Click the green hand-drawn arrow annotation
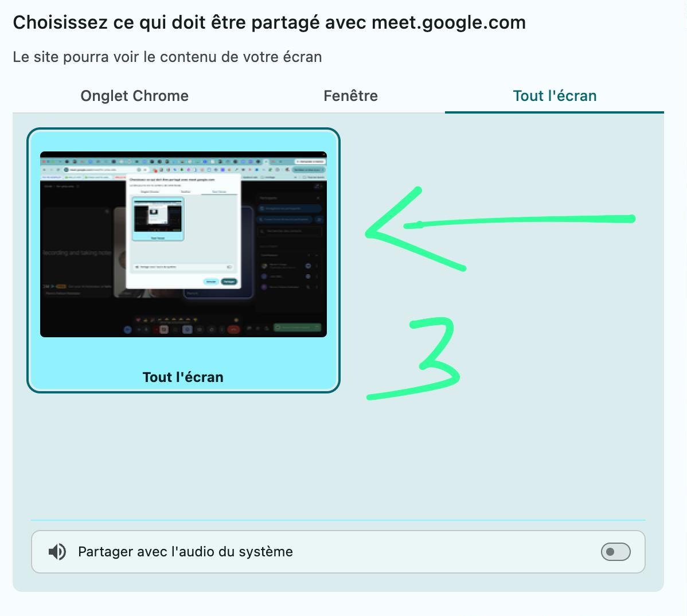This screenshot has width=687, height=616. (x=499, y=229)
